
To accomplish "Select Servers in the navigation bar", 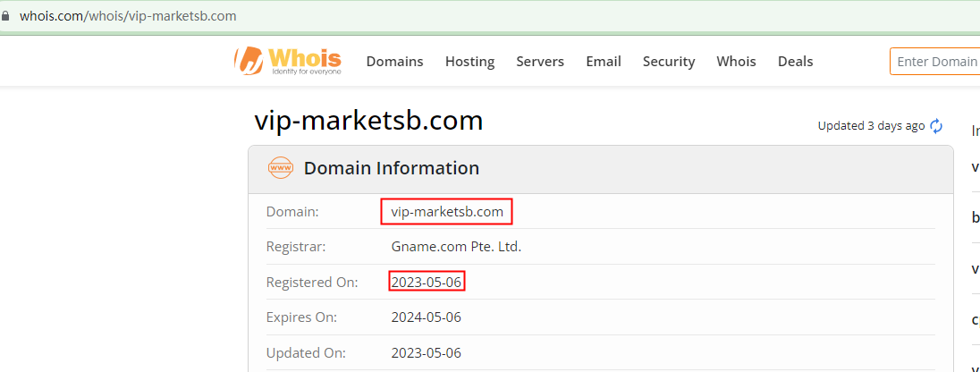I will pos(540,62).
